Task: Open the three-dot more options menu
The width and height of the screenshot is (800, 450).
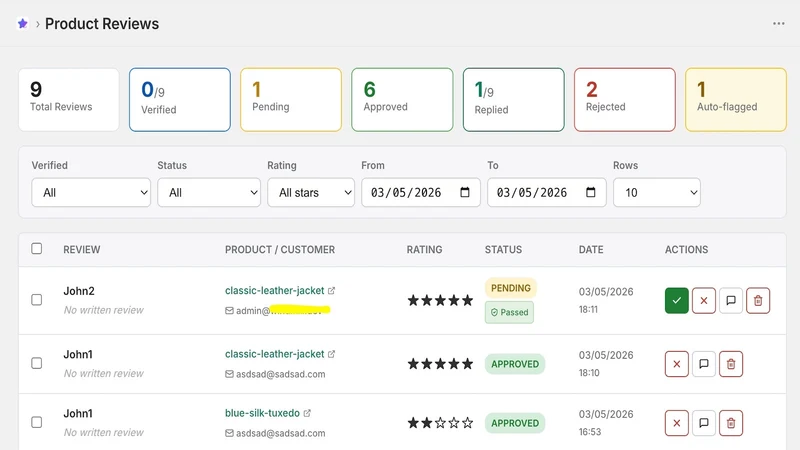Action: 779,23
